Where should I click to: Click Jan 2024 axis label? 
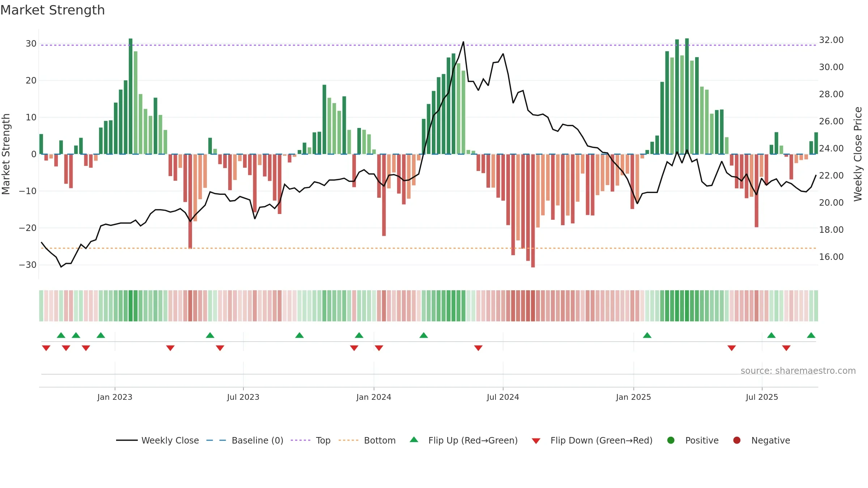coord(374,397)
